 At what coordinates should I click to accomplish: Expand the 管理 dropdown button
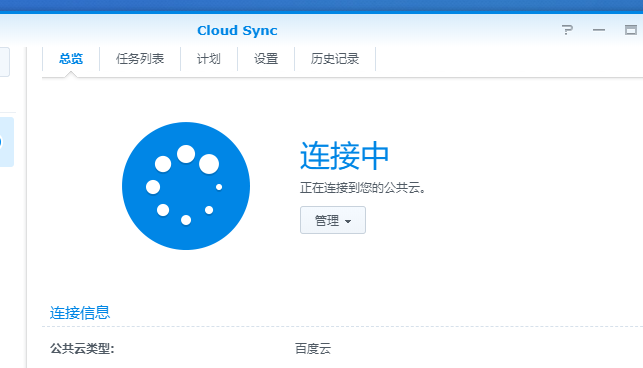tap(333, 220)
